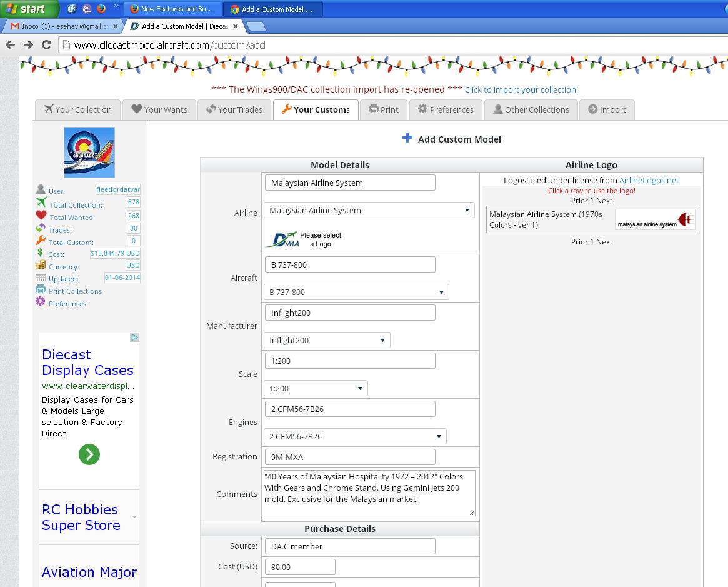
Task: Reload the page with refresh icon
Action: [46, 44]
